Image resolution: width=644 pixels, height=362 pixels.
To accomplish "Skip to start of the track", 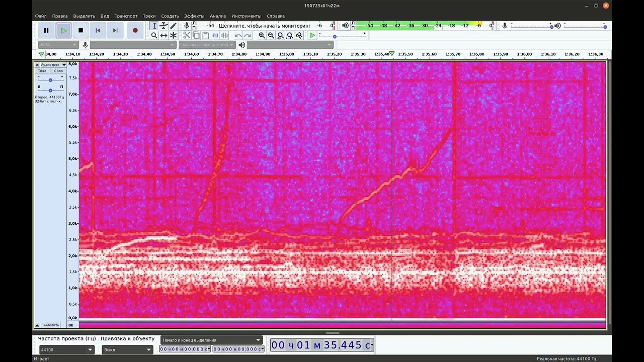I will (98, 30).
